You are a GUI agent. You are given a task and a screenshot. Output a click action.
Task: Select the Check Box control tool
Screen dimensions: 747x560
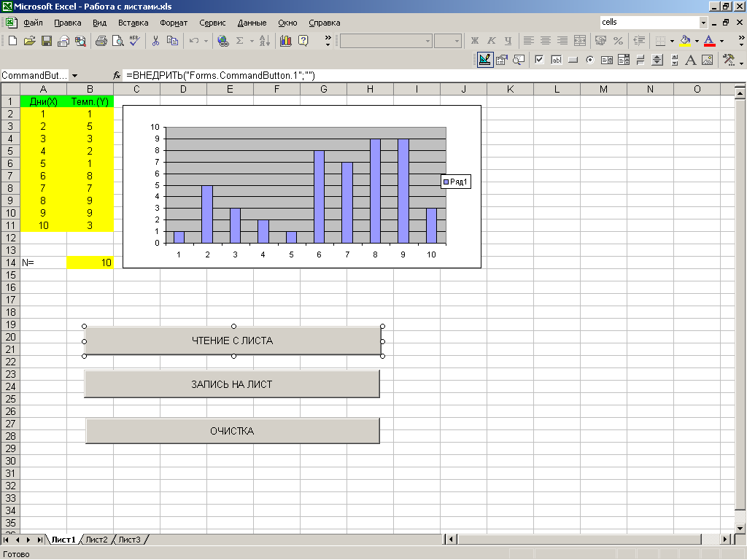click(x=539, y=60)
